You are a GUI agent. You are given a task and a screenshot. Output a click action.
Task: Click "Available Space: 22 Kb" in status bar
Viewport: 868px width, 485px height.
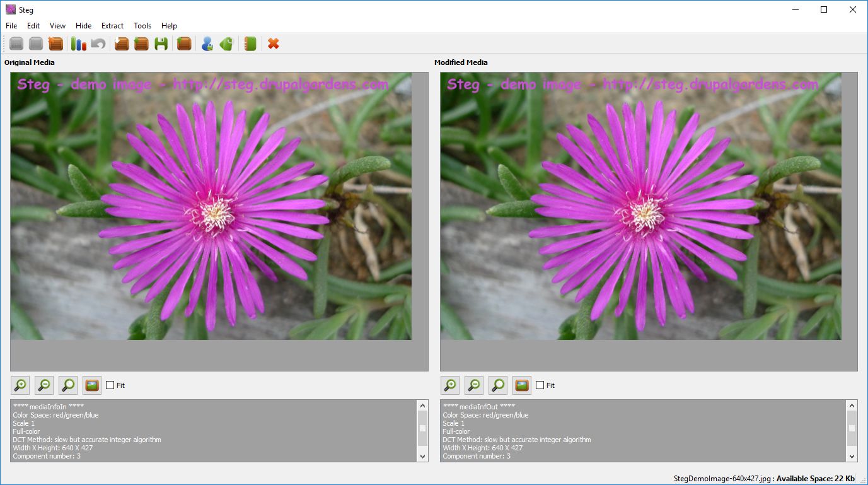pos(816,479)
